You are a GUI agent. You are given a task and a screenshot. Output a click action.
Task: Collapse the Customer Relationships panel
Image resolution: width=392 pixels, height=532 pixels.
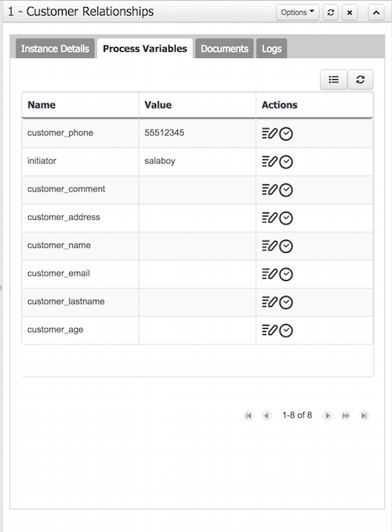[376, 13]
